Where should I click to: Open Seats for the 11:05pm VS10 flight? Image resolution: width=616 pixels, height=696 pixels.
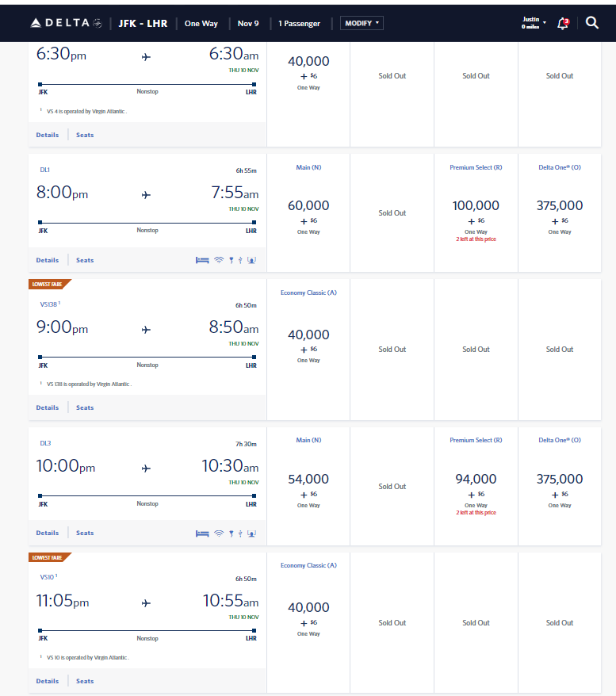85,681
